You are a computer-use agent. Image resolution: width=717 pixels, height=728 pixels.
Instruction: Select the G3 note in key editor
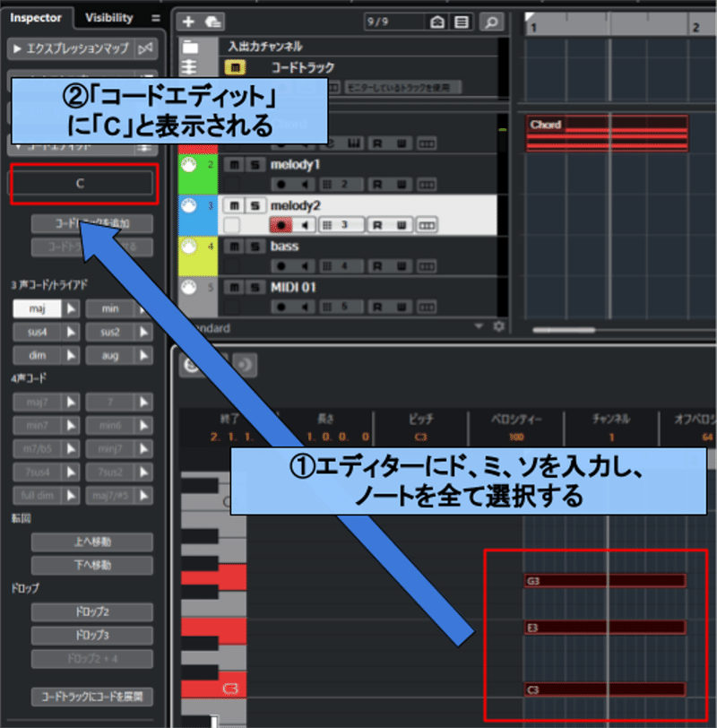[605, 581]
